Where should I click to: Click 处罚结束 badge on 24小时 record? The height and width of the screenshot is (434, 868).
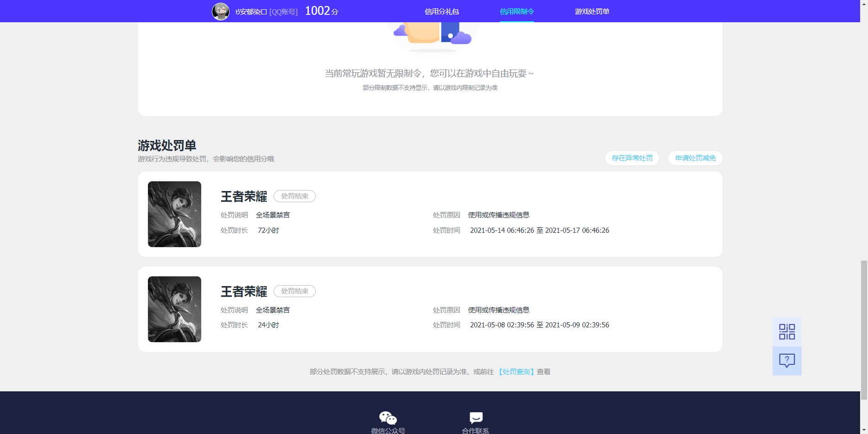[x=294, y=291]
